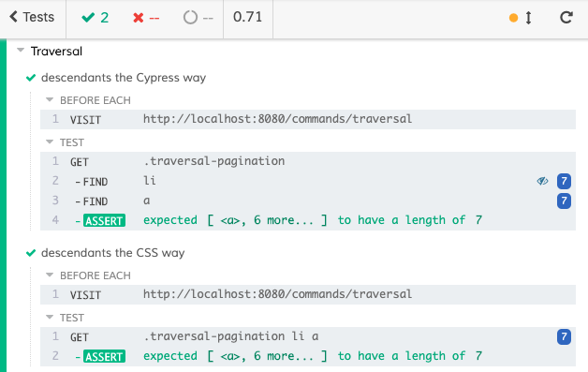Image resolution: width=588 pixels, height=372 pixels.
Task: Collapse TEST section under Cypress way test
Action: 50,141
